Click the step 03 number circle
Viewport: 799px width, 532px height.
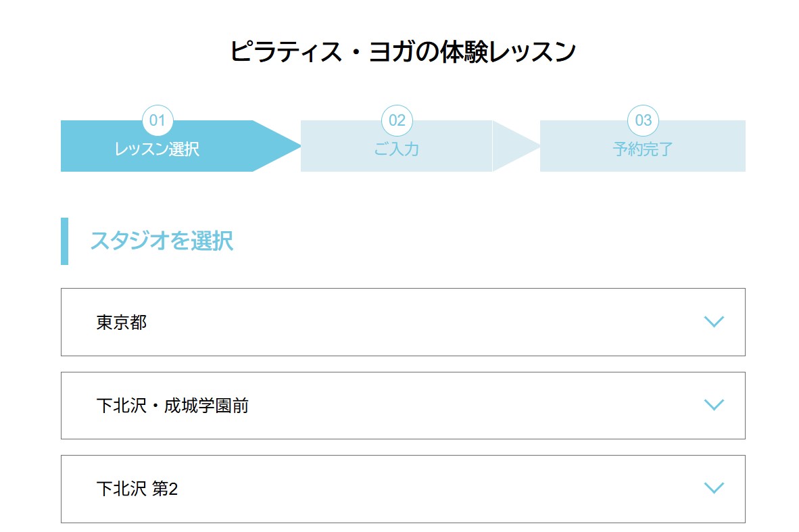pyautogui.click(x=643, y=120)
